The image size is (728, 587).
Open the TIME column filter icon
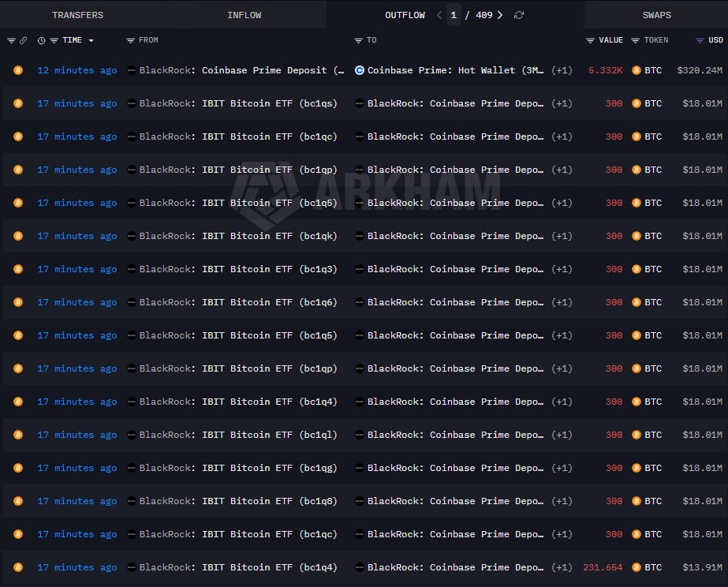54,40
